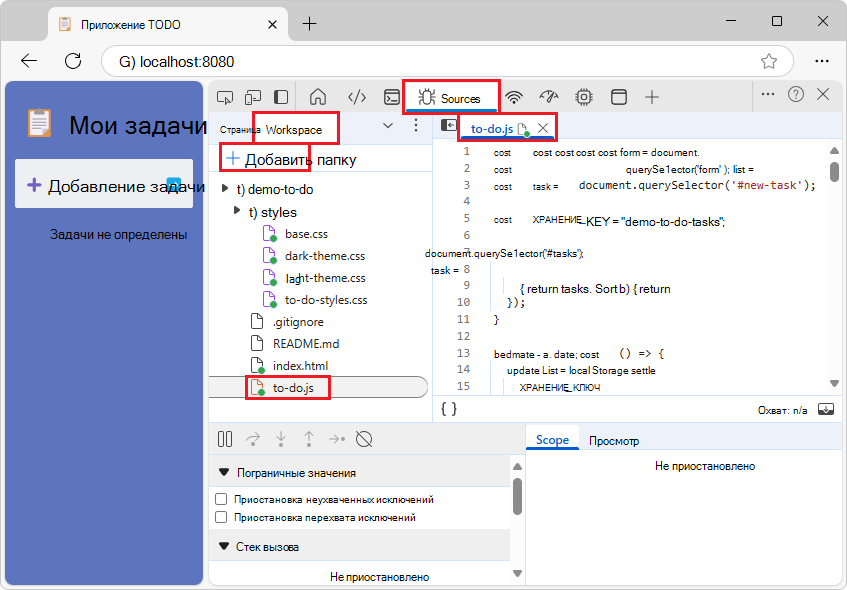Click the pretty print braces icon
Viewport: 847px width, 590px height.
(x=449, y=409)
